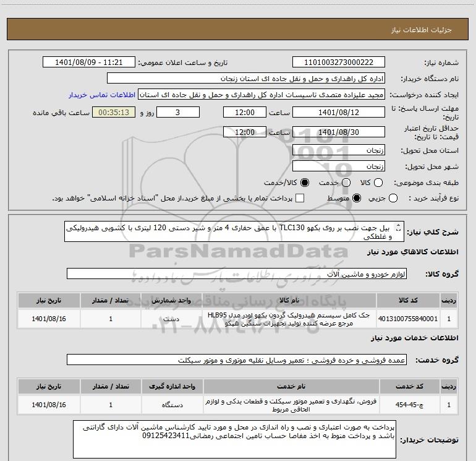Click the buyer organization name field

(246, 79)
